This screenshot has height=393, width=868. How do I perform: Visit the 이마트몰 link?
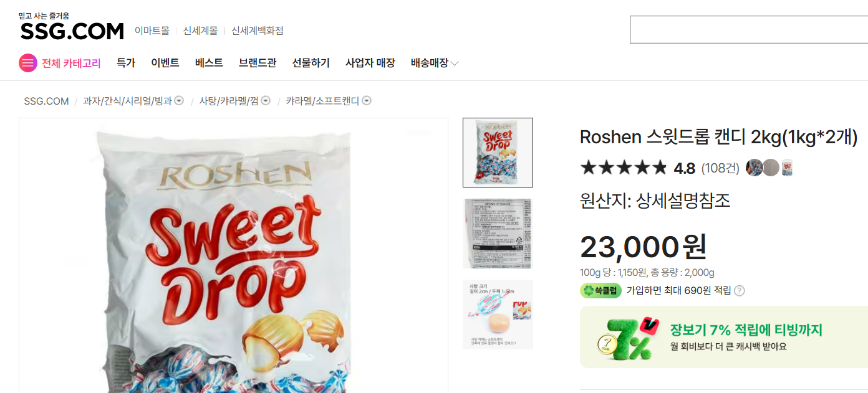[152, 31]
